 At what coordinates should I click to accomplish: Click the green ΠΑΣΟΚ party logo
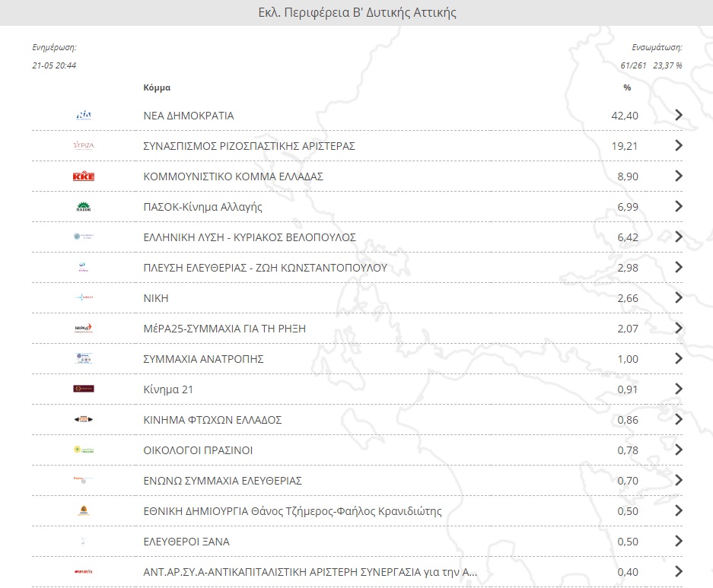tap(83, 207)
